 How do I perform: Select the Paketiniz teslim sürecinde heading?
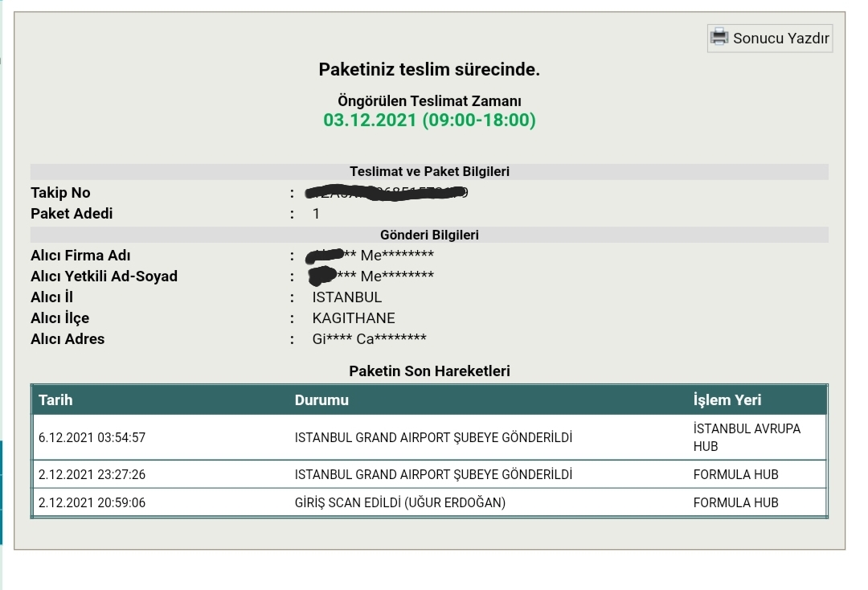tap(429, 70)
